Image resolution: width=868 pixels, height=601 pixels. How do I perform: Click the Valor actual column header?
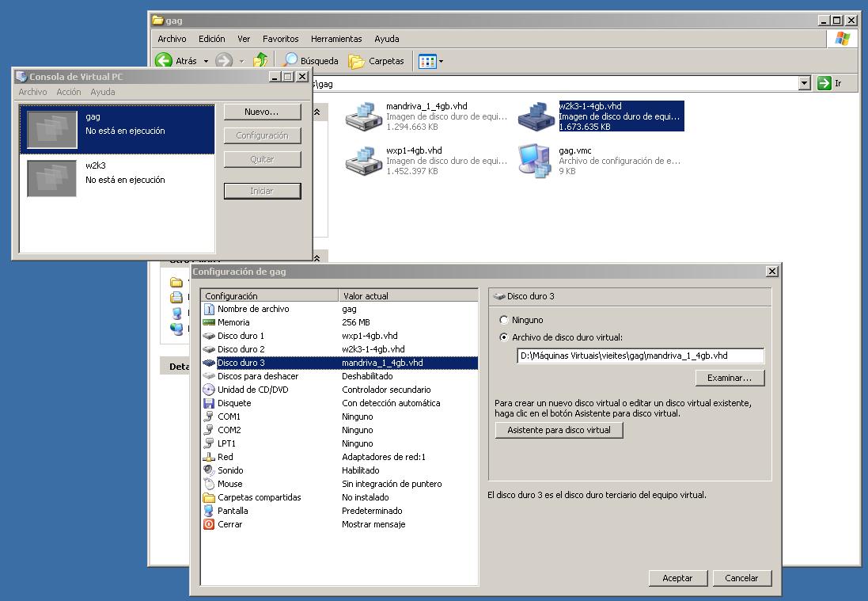(408, 296)
